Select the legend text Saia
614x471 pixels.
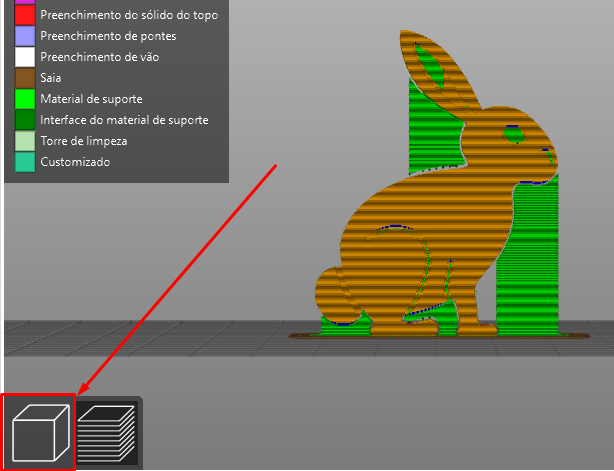point(51,78)
